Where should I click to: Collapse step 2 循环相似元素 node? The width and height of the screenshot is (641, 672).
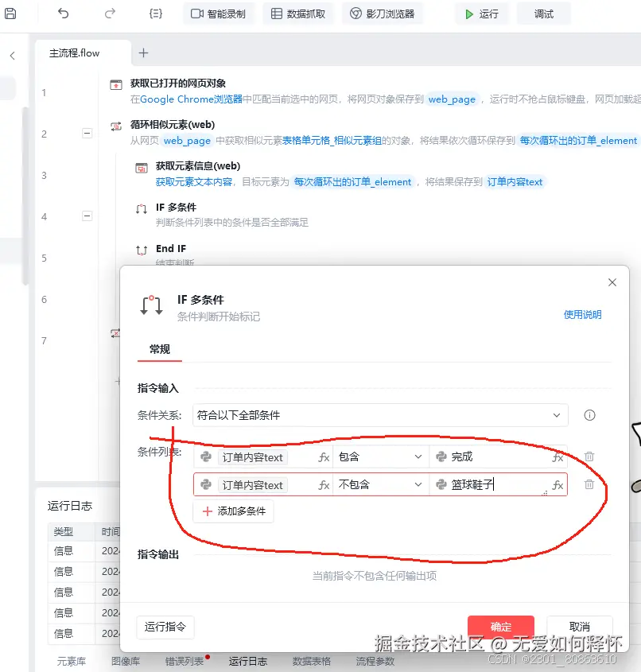(x=87, y=133)
